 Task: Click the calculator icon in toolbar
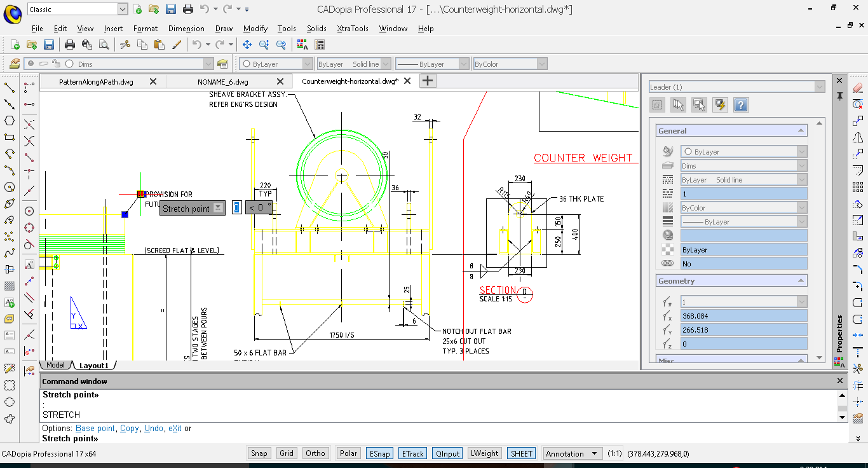tap(320, 45)
